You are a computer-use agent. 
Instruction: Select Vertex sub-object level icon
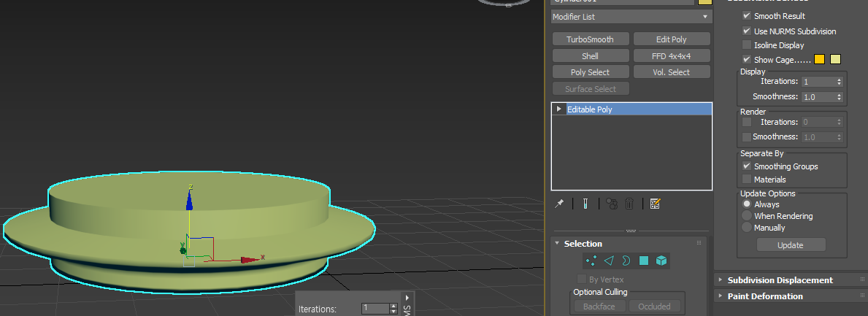[591, 261]
